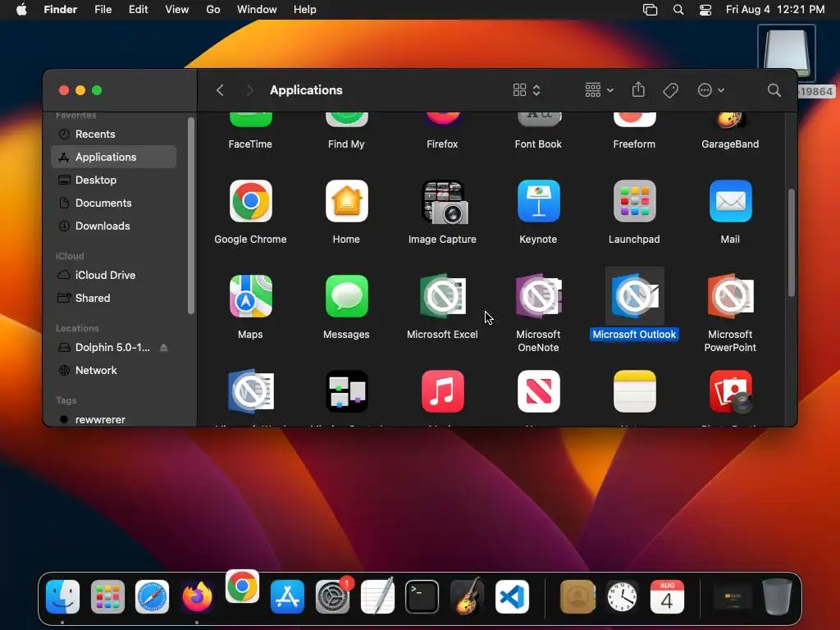Open the Dolphin 5.0 volume in sidebar
Image resolution: width=840 pixels, height=630 pixels.
click(x=112, y=348)
